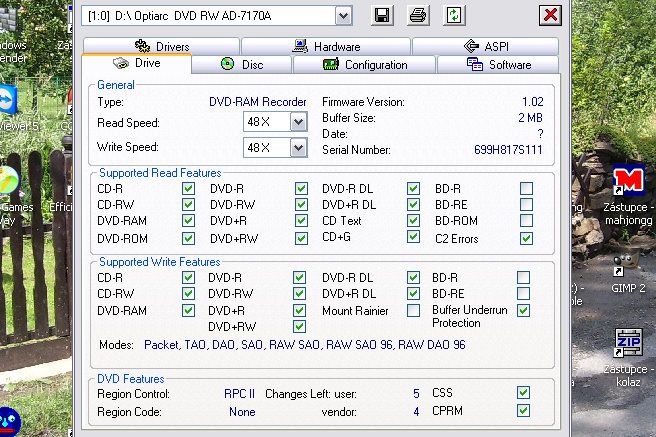Toggle Mount Rainier write checkbox
The width and height of the screenshot is (656, 437).
tap(413, 310)
